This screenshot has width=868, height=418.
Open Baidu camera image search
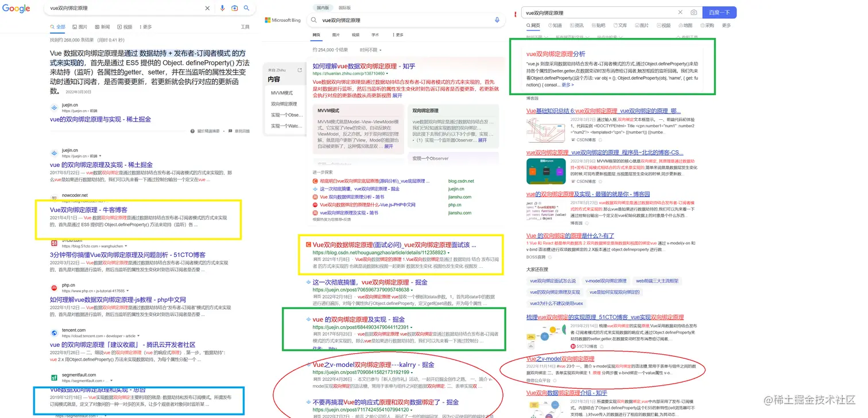693,12
